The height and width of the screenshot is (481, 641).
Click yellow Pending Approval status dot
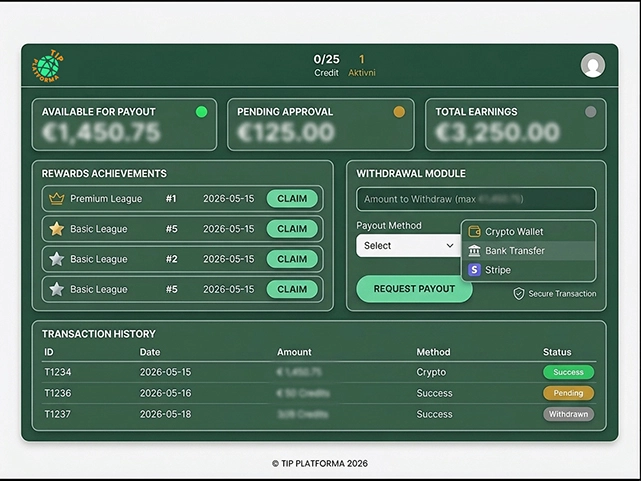coord(399,112)
